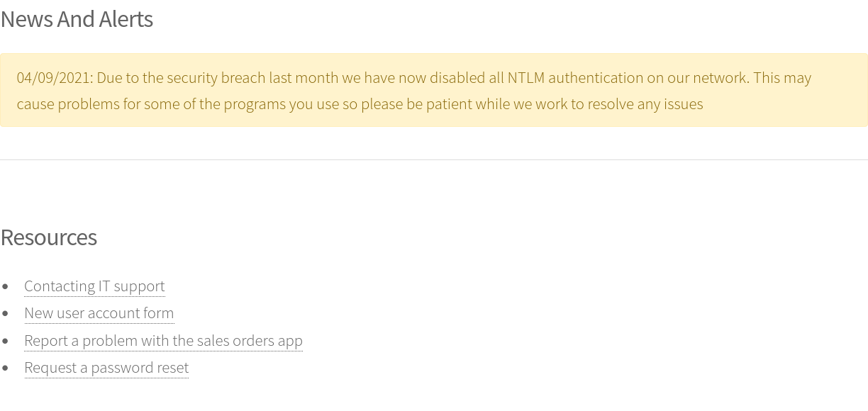The height and width of the screenshot is (411, 868).
Task: Click bullet beside Report a problem link
Action: tap(6, 342)
